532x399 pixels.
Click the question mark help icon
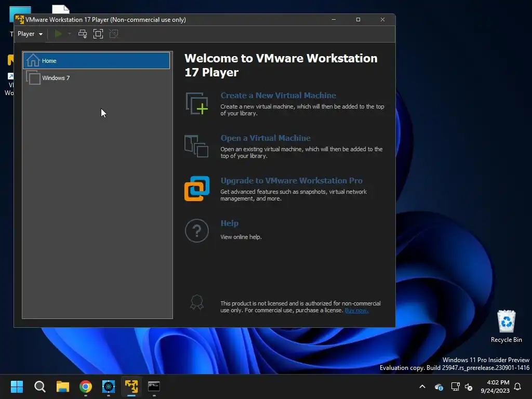(197, 231)
